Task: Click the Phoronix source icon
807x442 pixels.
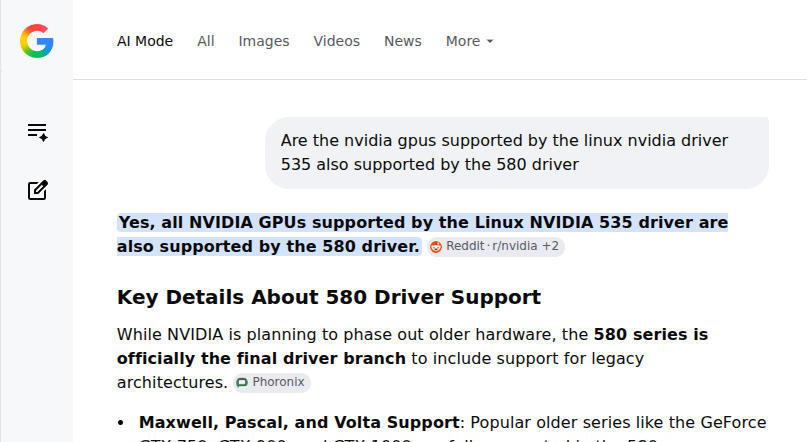Action: point(242,383)
